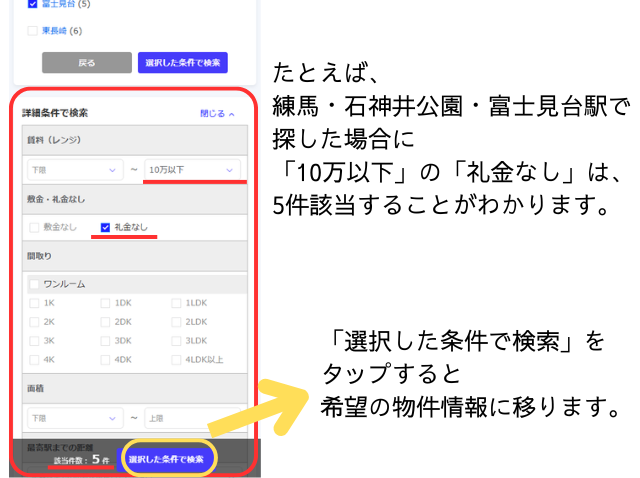Open the area 上限 dropdown

pyautogui.click(x=192, y=418)
